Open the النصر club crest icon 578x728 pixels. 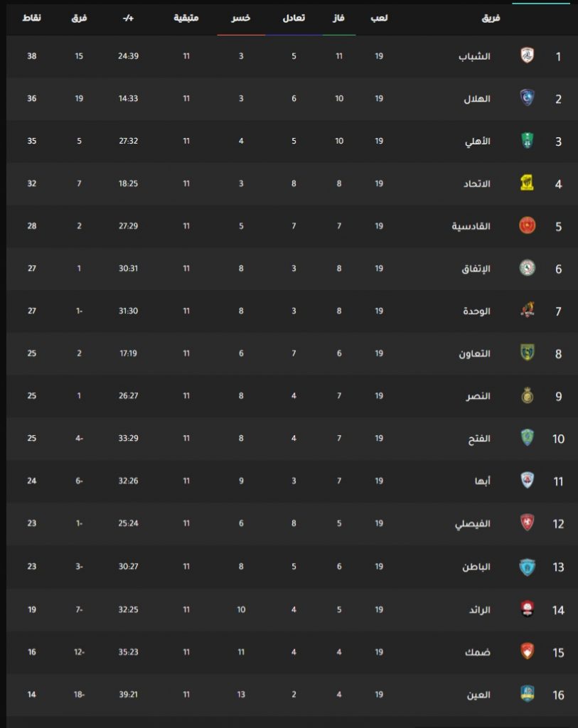[x=527, y=395]
